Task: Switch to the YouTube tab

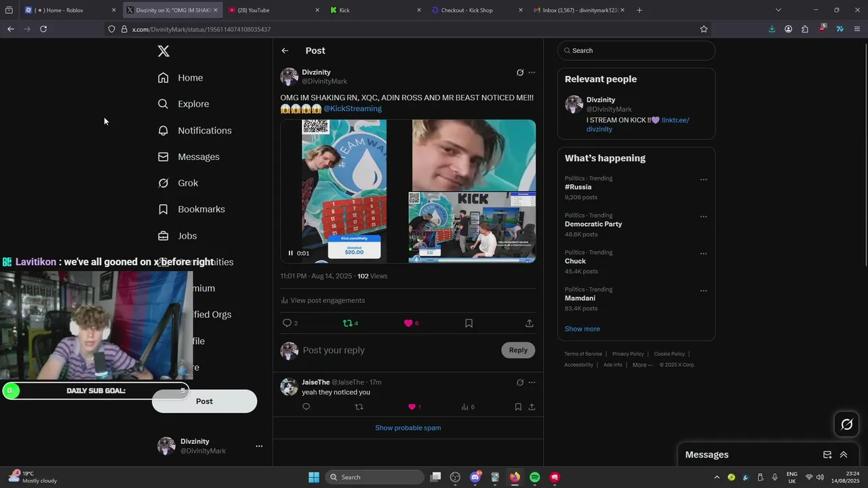Action: click(x=273, y=10)
